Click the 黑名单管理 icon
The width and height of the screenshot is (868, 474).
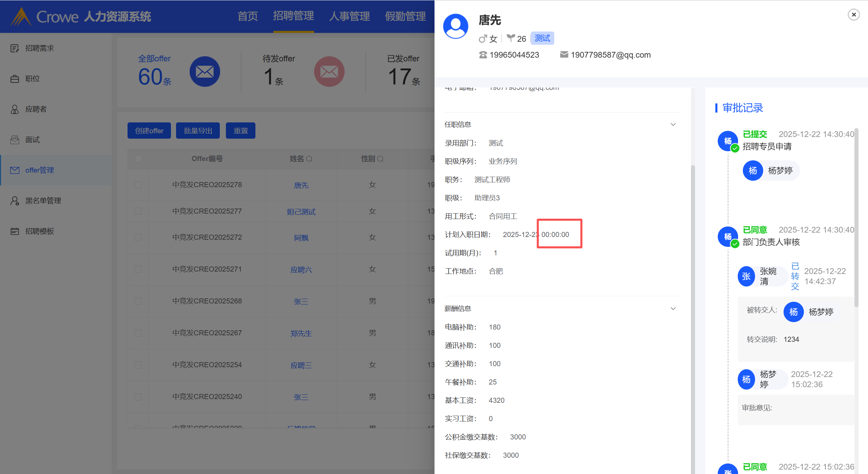coord(15,201)
